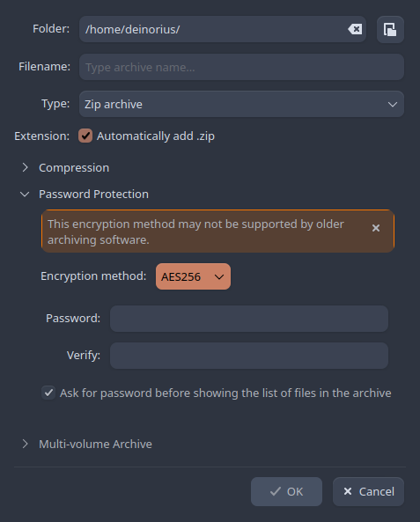Click the Type dropdown chevron arrow
420x522 pixels.
point(393,104)
